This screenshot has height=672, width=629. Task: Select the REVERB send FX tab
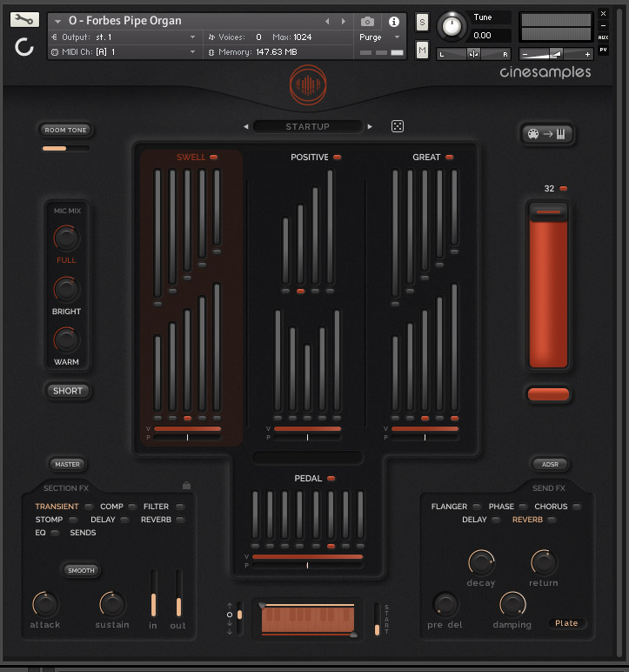(527, 520)
